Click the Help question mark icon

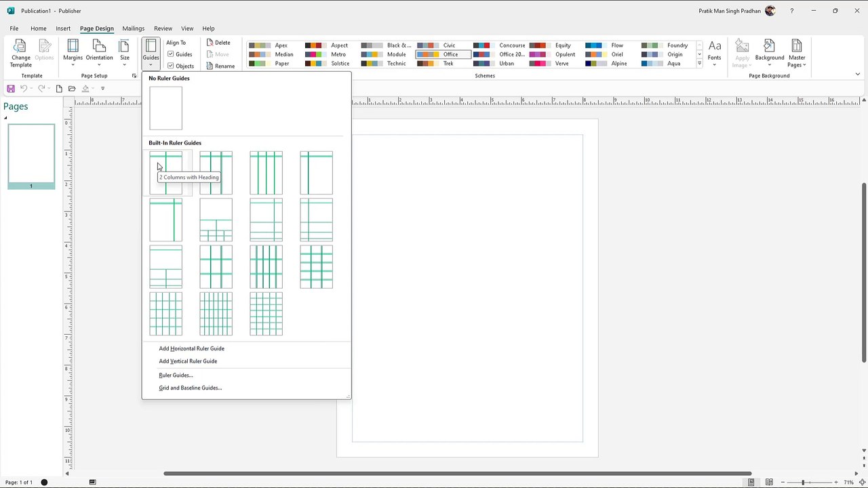[791, 11]
